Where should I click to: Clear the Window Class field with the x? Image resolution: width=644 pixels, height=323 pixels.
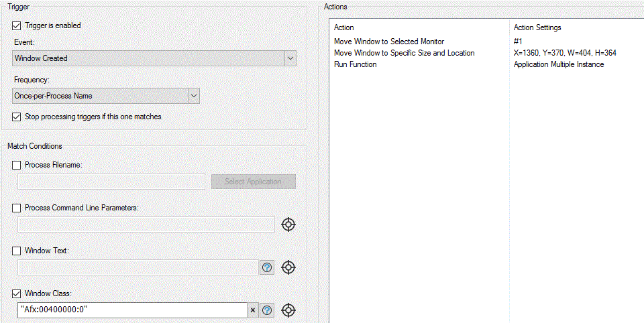click(x=253, y=310)
